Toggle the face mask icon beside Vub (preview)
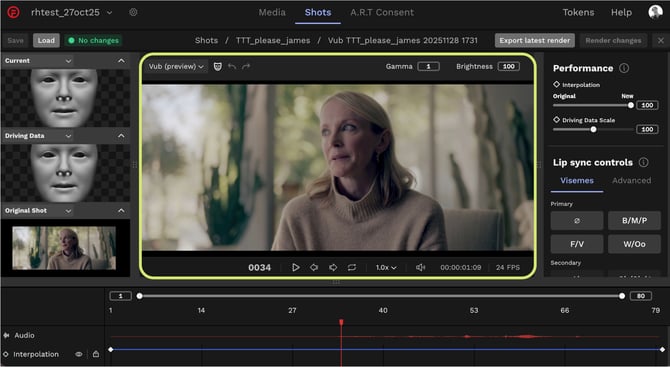The width and height of the screenshot is (670, 367). pyautogui.click(x=217, y=66)
